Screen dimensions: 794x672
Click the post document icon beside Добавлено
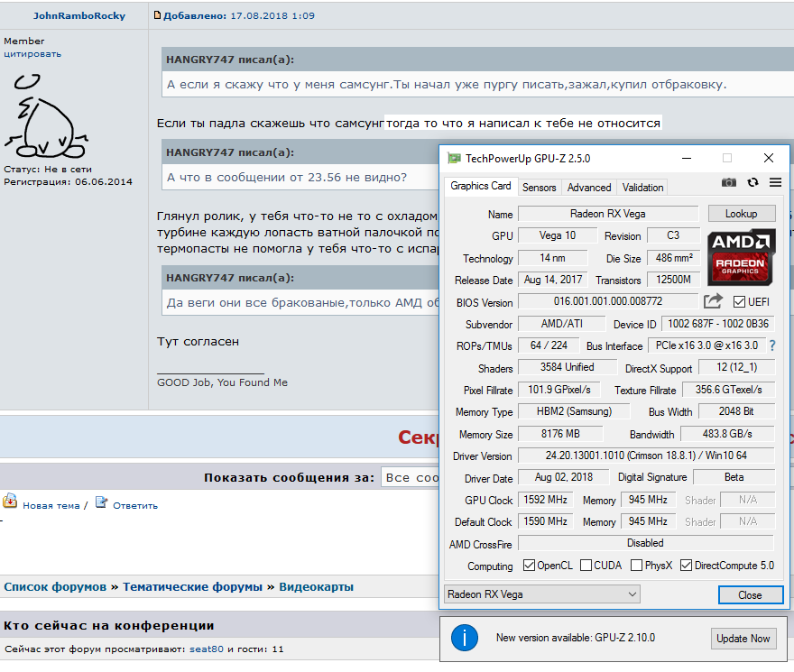click(157, 15)
